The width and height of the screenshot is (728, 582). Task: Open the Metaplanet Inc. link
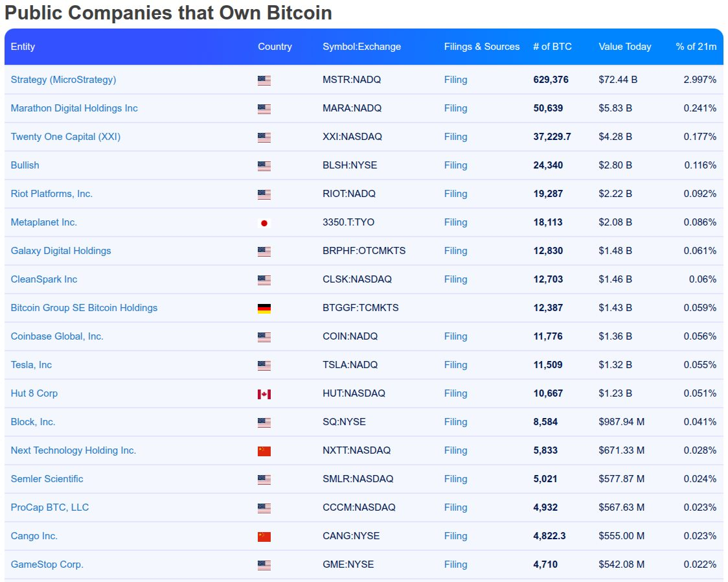pos(43,222)
